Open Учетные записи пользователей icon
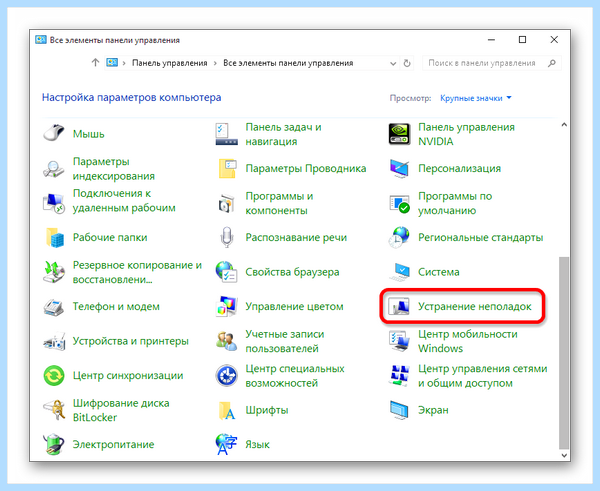Screen dimensions: 600x491 227,341
